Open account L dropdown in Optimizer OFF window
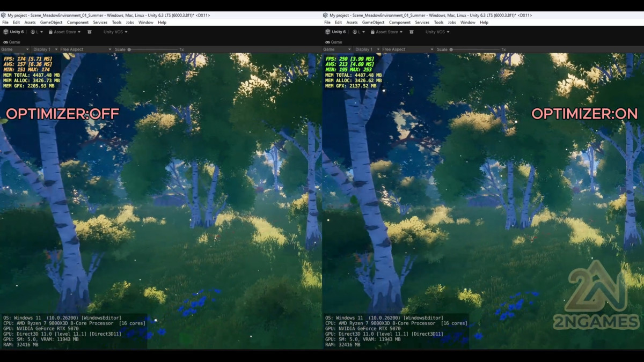 click(36, 32)
